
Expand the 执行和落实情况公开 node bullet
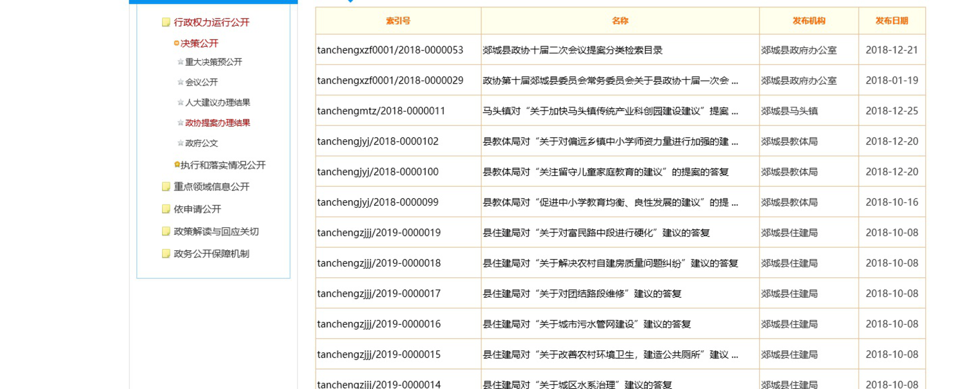[x=177, y=164]
